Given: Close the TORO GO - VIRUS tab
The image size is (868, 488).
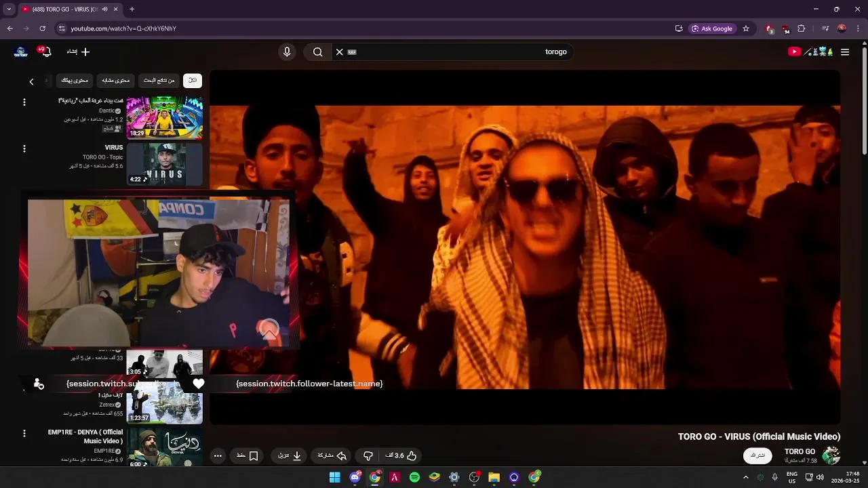Looking at the screenshot, I should pos(116,9).
